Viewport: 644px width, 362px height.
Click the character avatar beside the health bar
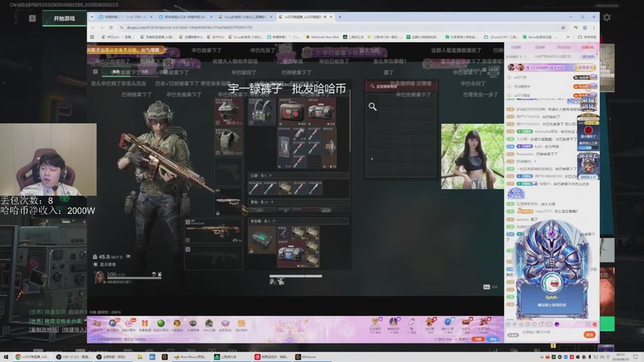[99, 277]
